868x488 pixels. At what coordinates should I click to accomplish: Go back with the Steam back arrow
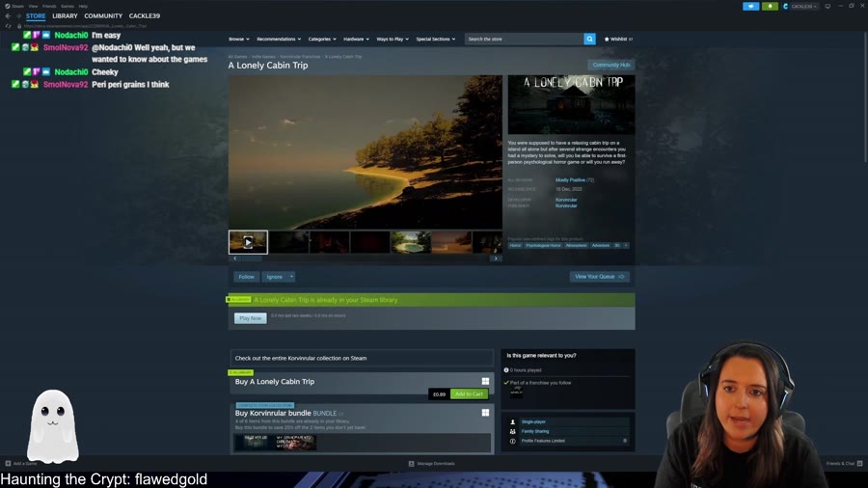coord(7,16)
